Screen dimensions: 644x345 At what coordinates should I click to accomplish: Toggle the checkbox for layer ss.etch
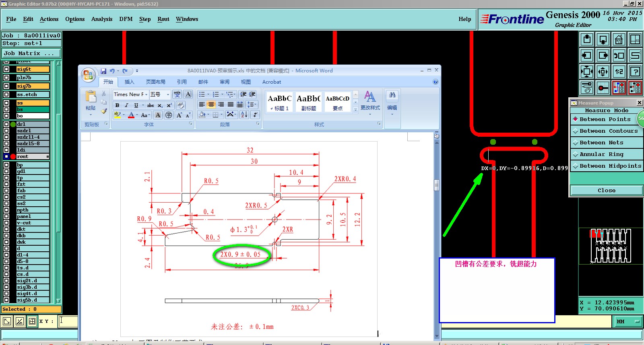click(6, 94)
